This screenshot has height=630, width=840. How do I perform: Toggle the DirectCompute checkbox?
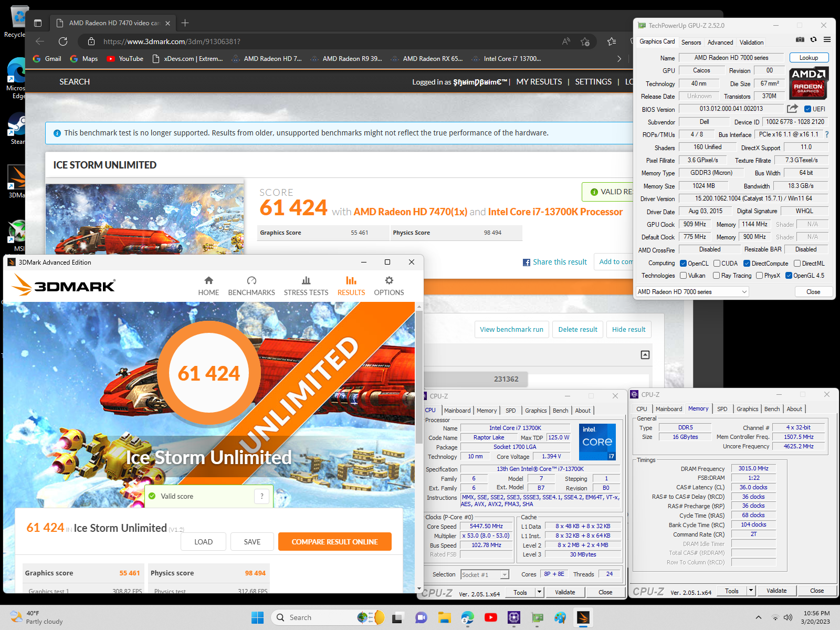click(x=747, y=264)
